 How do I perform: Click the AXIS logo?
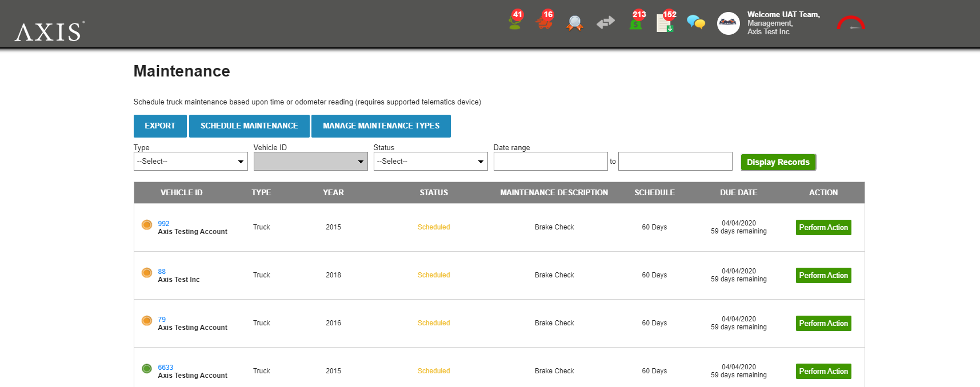point(50,32)
